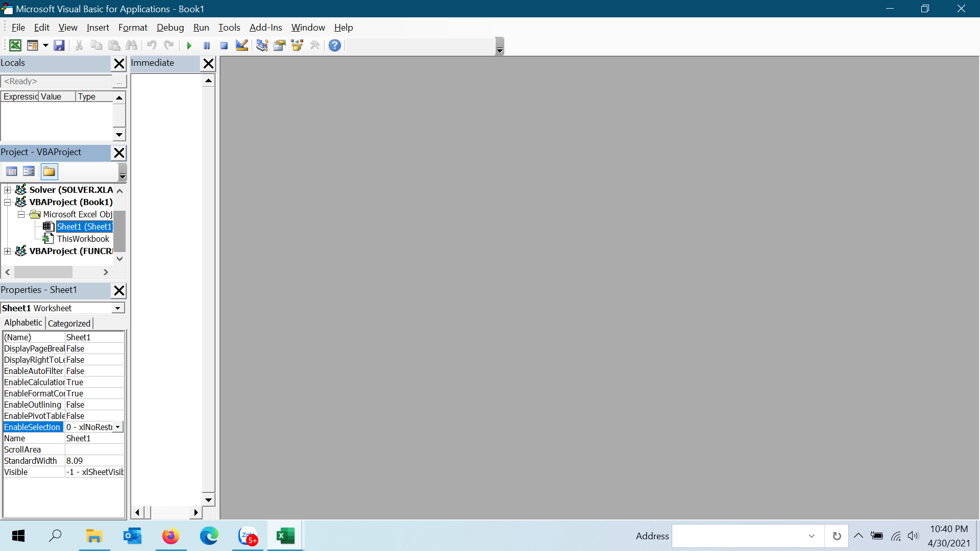
Task: Open the Insert menu
Action: 98,28
